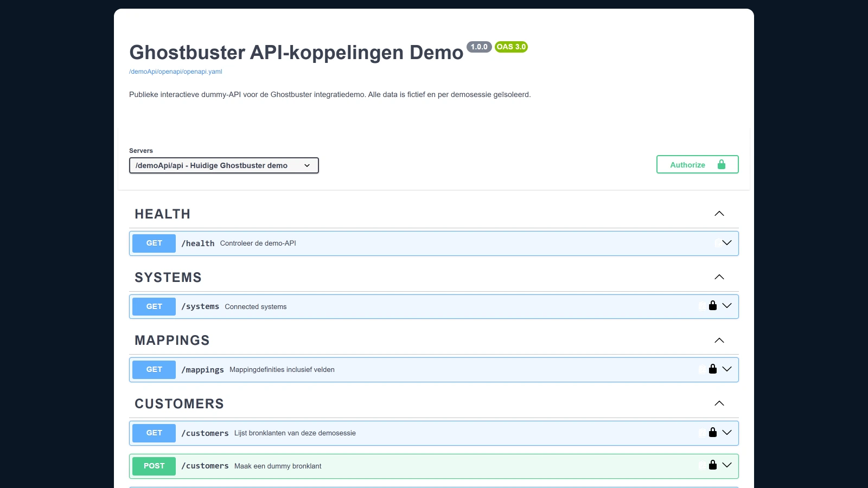Click the GET method badge for /mappings

pos(154,370)
